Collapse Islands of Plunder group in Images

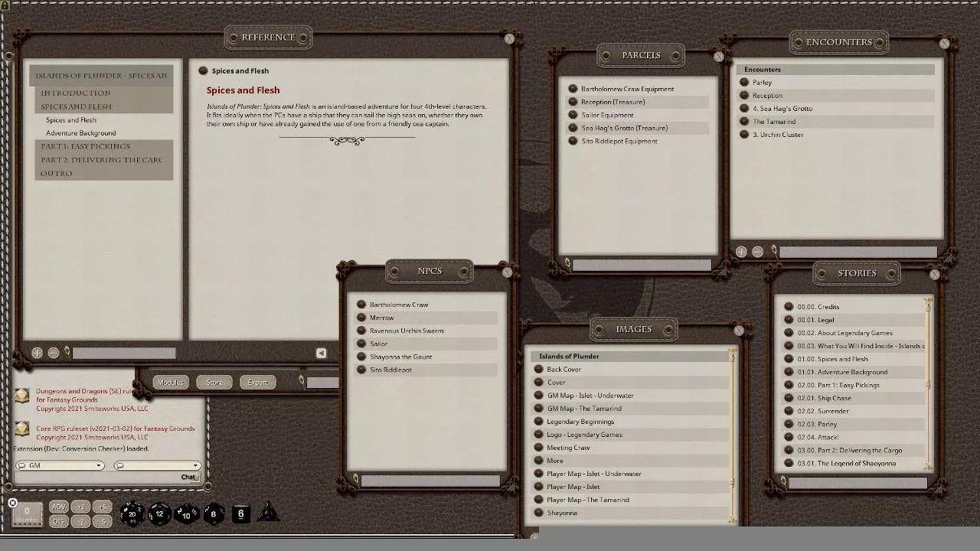[x=629, y=357]
